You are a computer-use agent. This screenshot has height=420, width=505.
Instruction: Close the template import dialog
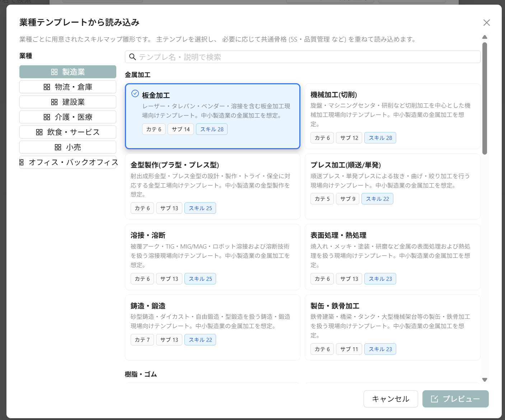[487, 23]
